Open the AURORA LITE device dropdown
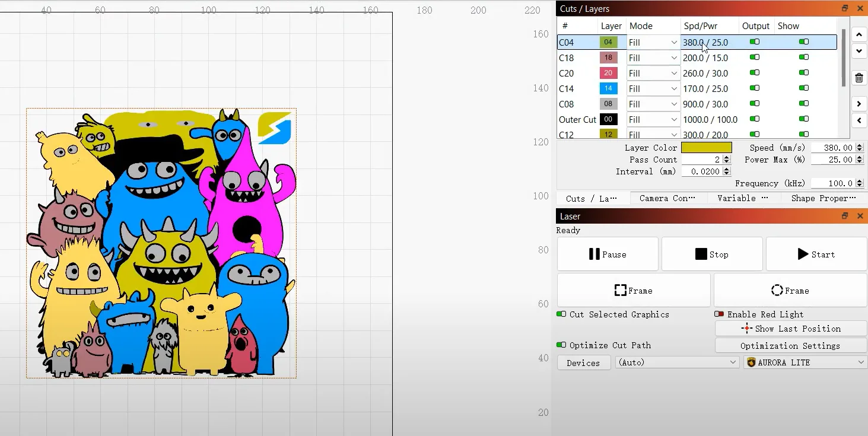868x436 pixels. click(x=805, y=362)
